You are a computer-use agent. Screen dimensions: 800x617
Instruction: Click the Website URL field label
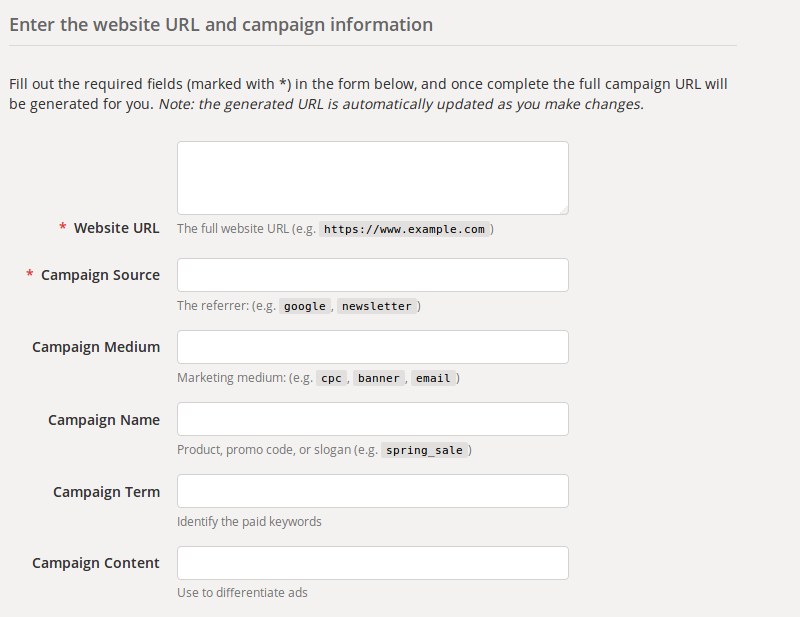(116, 228)
